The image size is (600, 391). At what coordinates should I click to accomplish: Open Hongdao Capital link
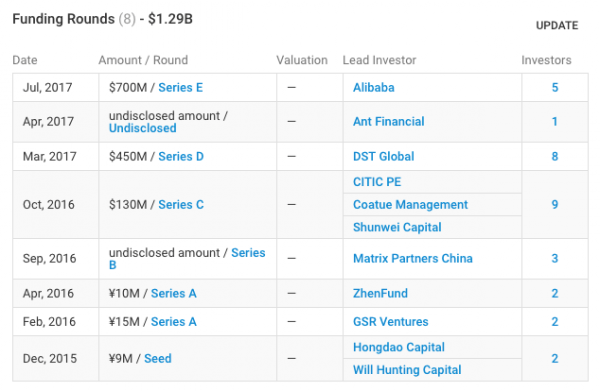coord(399,347)
